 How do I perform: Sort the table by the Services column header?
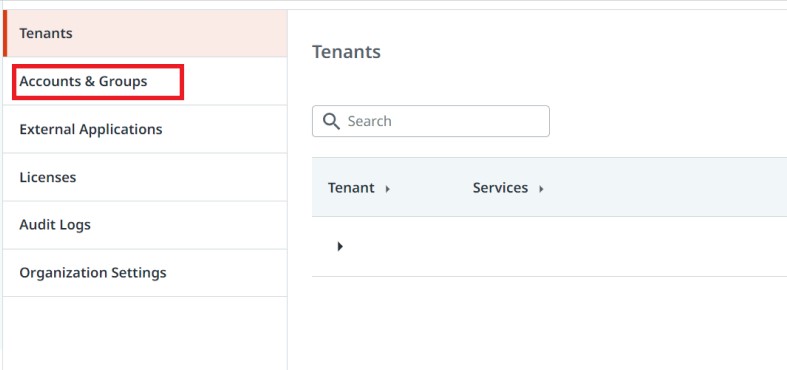[500, 188]
